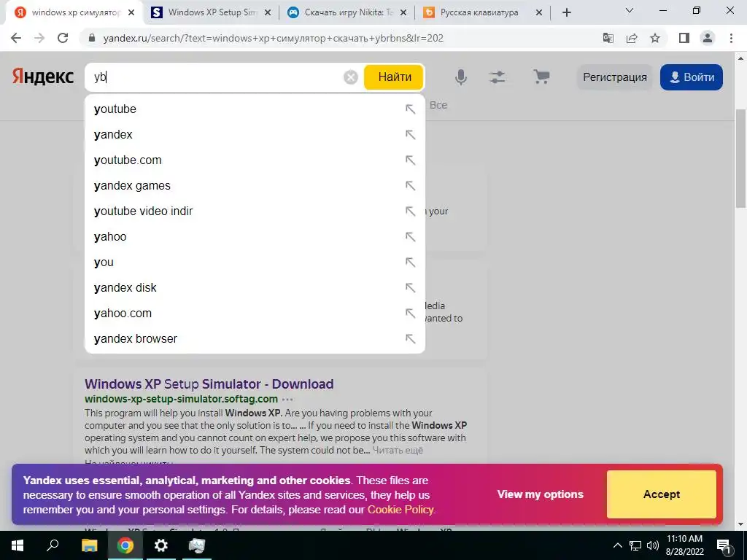Viewport: 747px width, 560px height.
Task: Click the share page icon in address bar
Action: click(632, 38)
